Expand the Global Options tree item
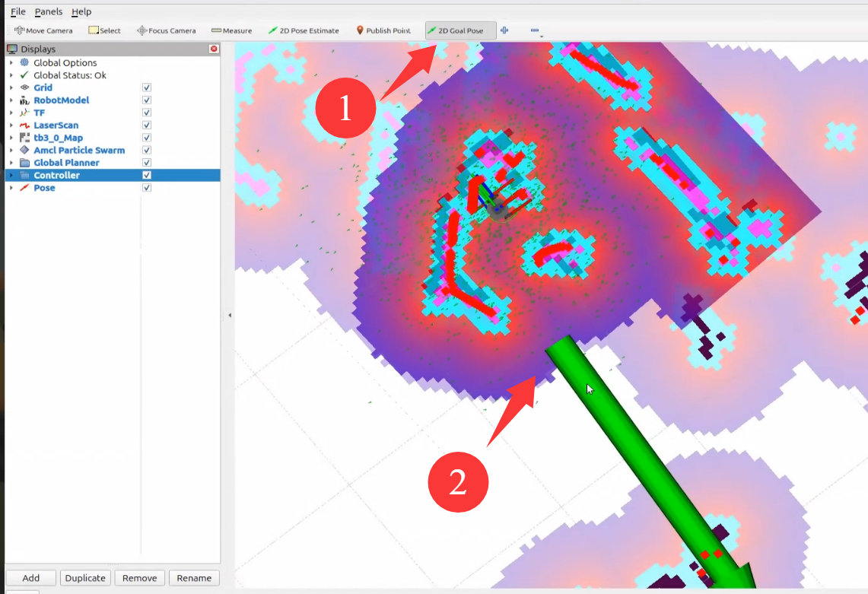 [11, 63]
